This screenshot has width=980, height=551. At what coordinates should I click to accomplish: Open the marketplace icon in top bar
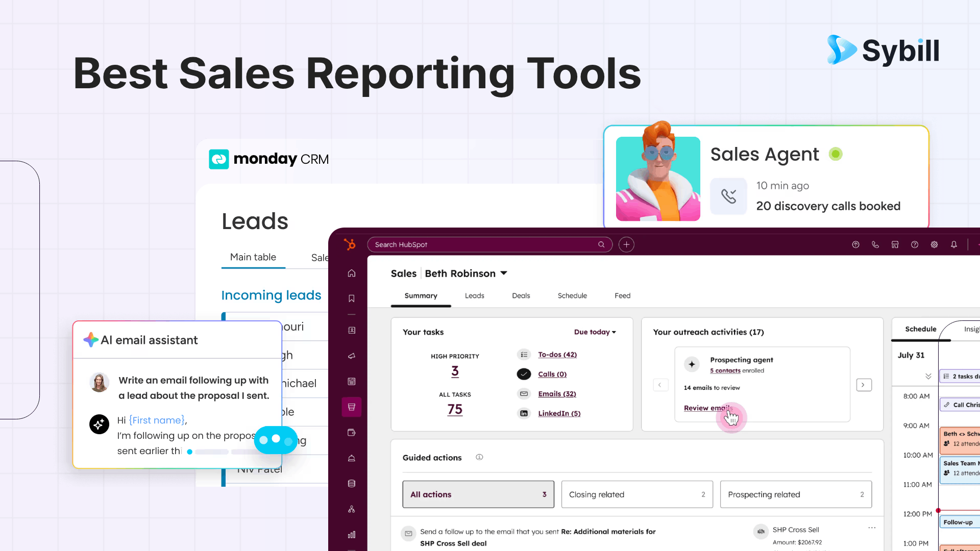[x=895, y=244]
